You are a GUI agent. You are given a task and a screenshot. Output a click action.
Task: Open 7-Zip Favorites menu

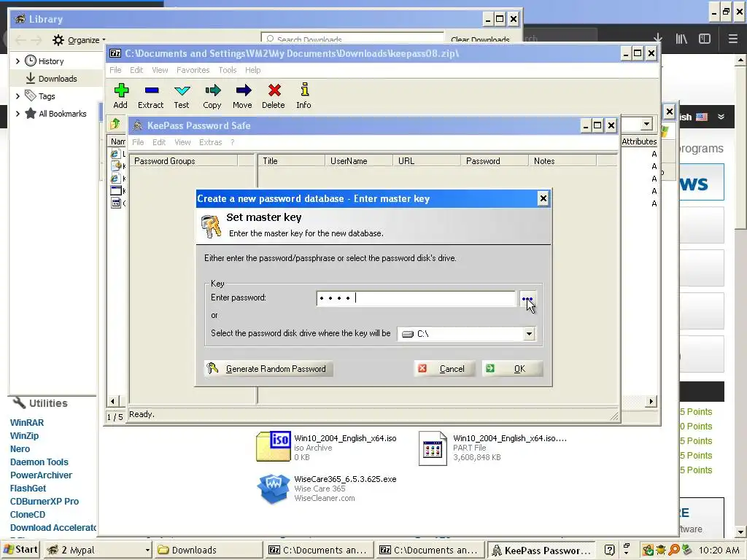pyautogui.click(x=193, y=70)
